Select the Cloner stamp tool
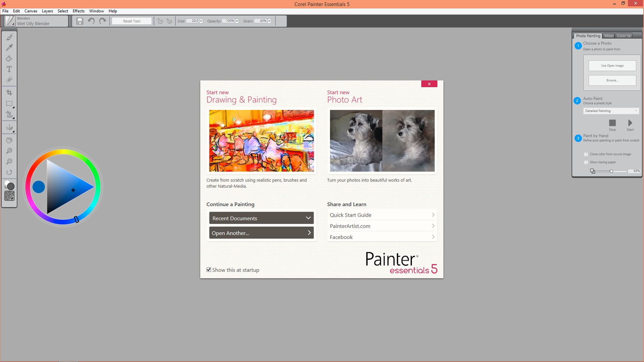 (x=9, y=114)
